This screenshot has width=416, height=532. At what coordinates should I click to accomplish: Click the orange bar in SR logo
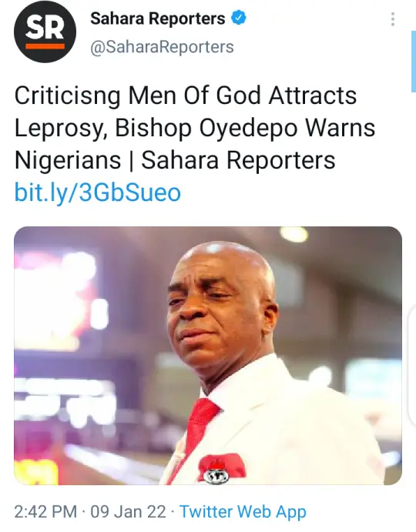[45, 46]
